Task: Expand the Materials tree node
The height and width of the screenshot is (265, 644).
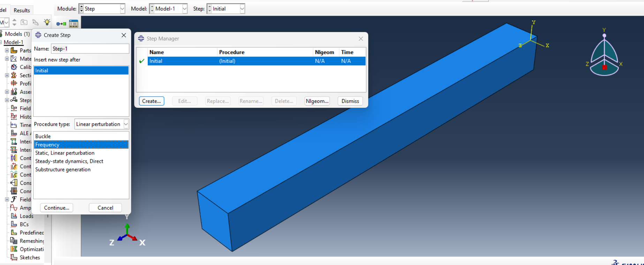Action: pos(7,59)
